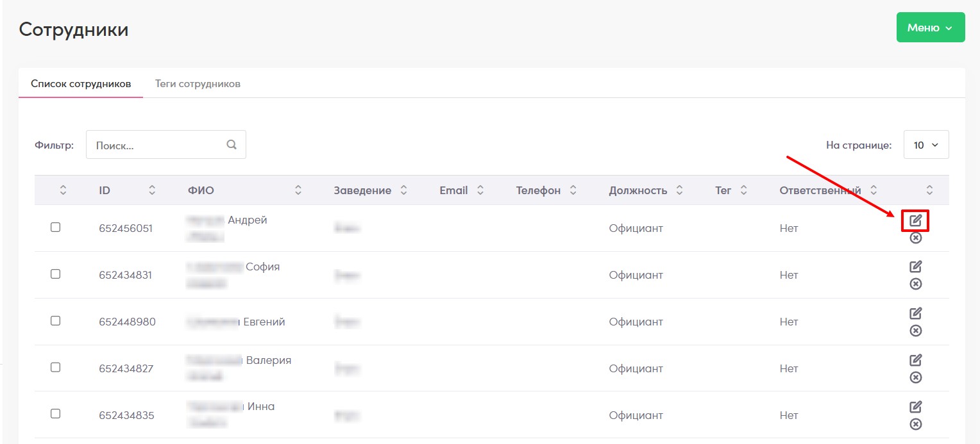Click the name София in the table
This screenshot has height=444, width=980.
[x=263, y=267]
